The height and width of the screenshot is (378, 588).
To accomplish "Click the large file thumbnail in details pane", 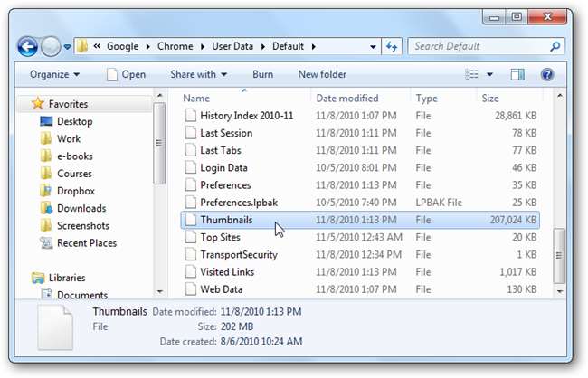I will tap(55, 327).
